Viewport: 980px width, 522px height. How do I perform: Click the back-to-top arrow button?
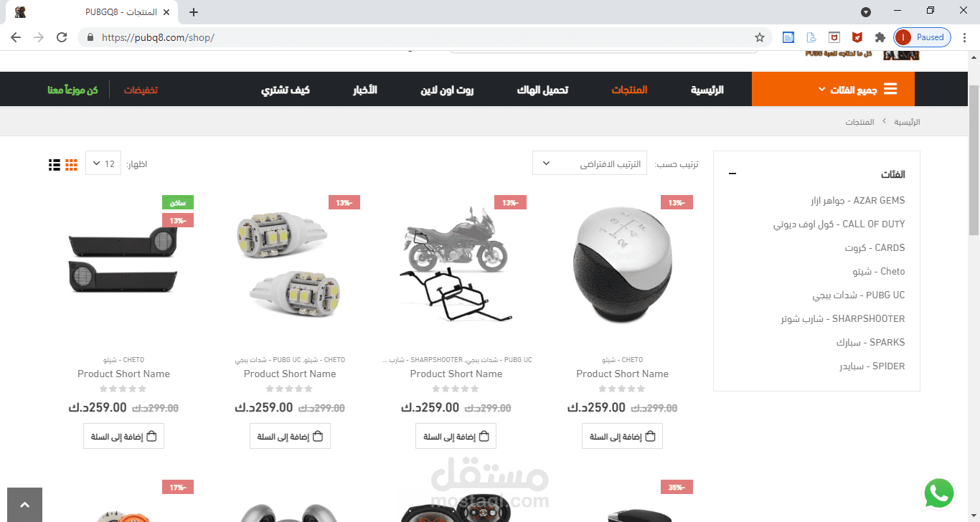(x=24, y=505)
